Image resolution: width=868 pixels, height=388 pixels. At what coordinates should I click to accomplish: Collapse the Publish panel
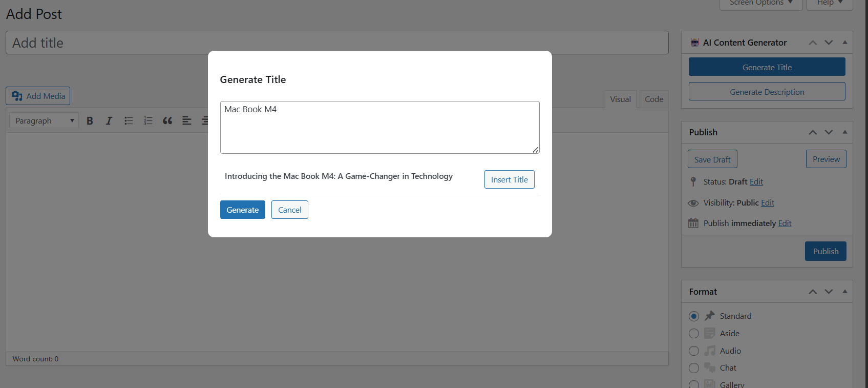point(845,132)
